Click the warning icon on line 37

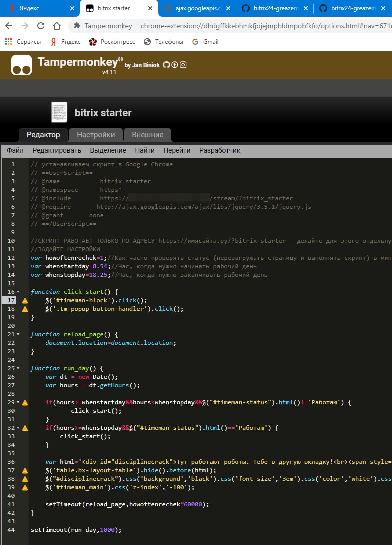pyautogui.click(x=25, y=470)
